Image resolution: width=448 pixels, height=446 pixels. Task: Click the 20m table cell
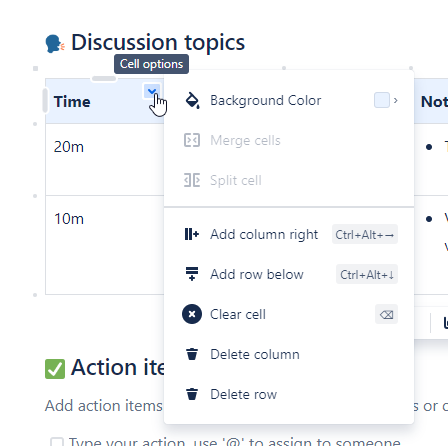[x=105, y=159]
